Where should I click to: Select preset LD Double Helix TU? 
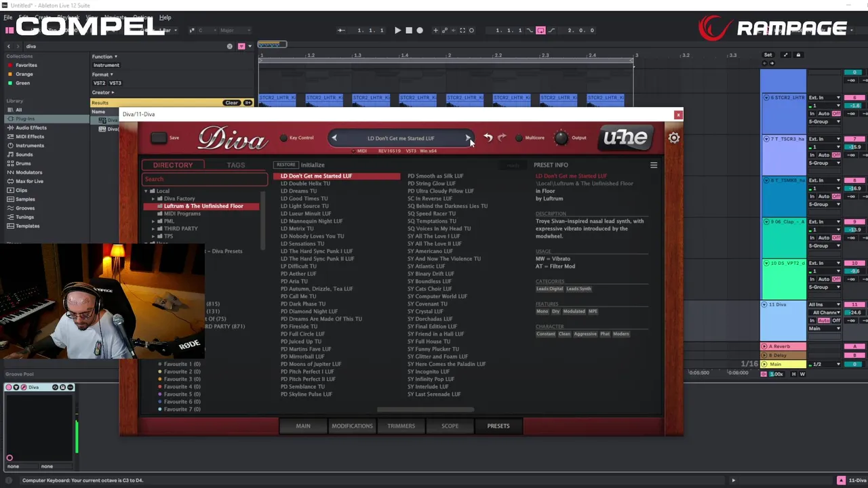pyautogui.click(x=305, y=184)
